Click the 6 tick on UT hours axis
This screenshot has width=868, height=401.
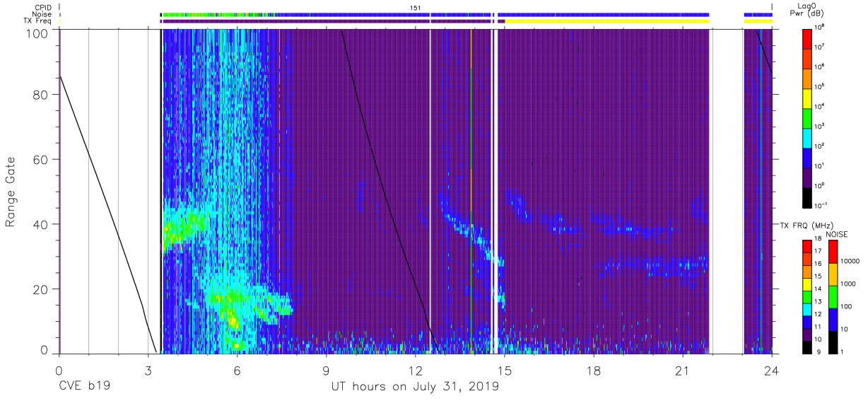pyautogui.click(x=237, y=370)
